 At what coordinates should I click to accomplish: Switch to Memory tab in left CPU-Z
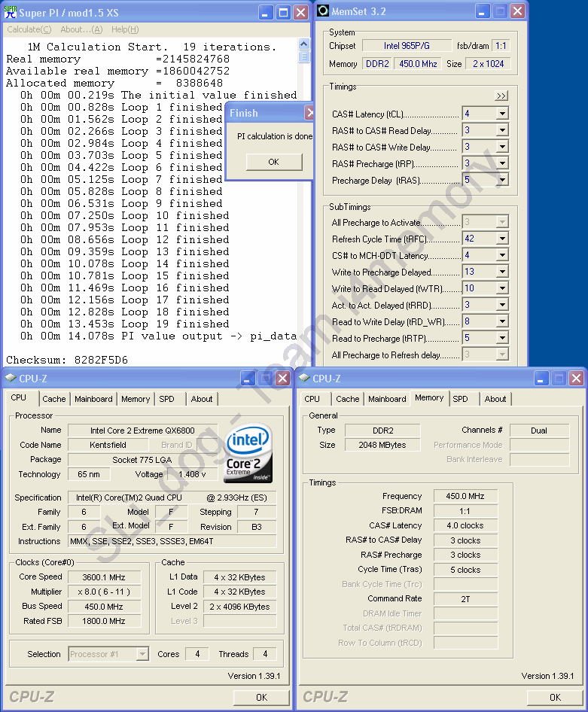[x=136, y=399]
